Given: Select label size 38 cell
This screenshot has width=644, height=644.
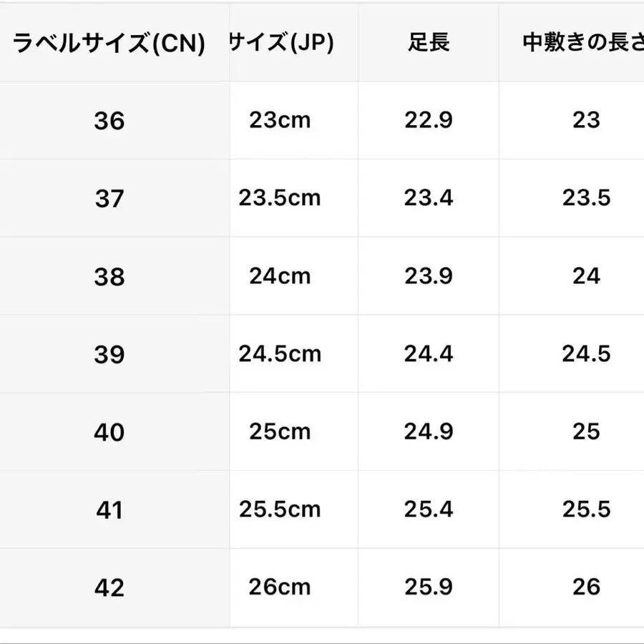Looking at the screenshot, I should pos(109,277).
